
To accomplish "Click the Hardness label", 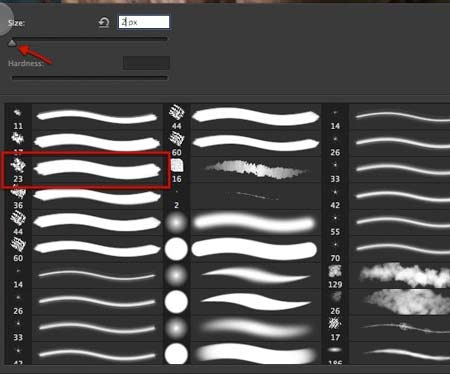I will pos(26,63).
